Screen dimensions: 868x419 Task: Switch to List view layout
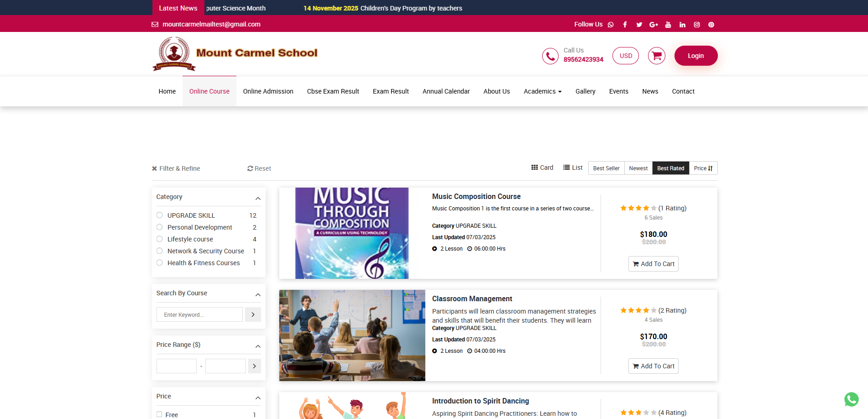coord(573,168)
